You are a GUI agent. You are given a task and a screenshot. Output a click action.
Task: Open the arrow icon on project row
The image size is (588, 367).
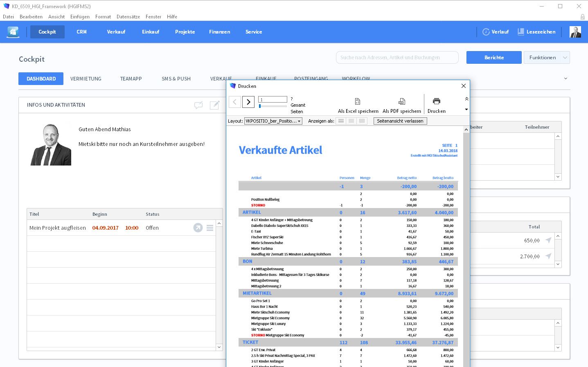(198, 228)
